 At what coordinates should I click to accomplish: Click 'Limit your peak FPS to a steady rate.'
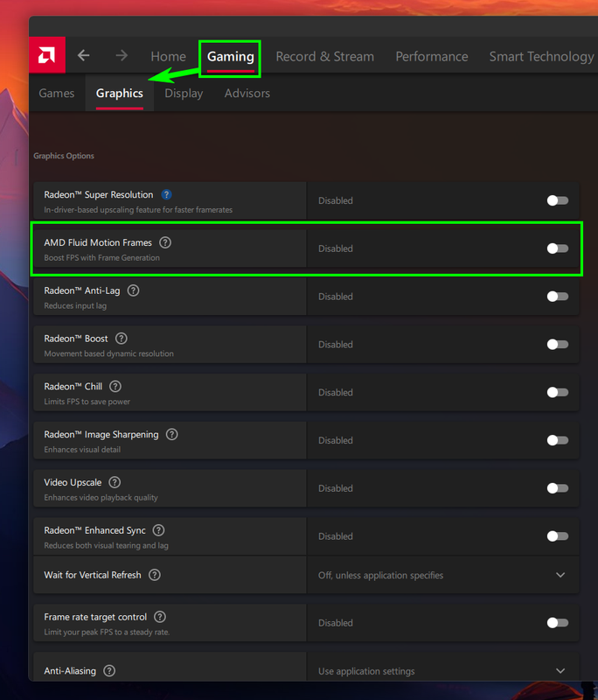click(x=107, y=632)
